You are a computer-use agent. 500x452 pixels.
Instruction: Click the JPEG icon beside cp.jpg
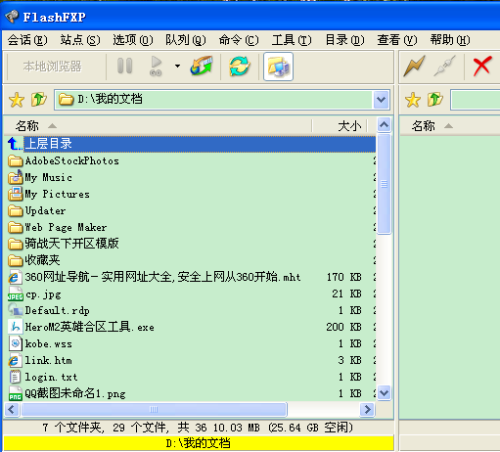15,294
